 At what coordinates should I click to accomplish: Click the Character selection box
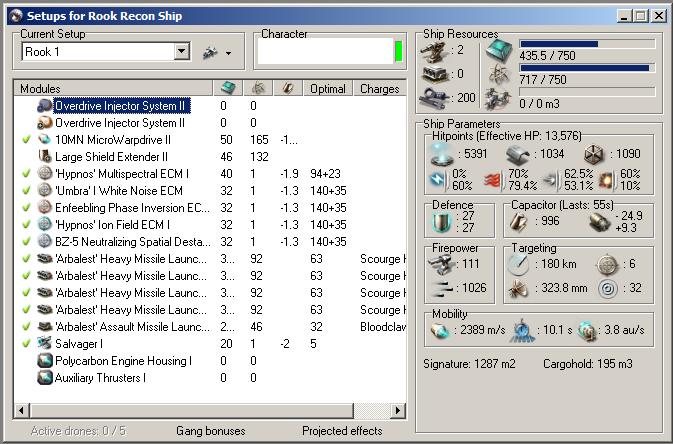click(x=324, y=51)
